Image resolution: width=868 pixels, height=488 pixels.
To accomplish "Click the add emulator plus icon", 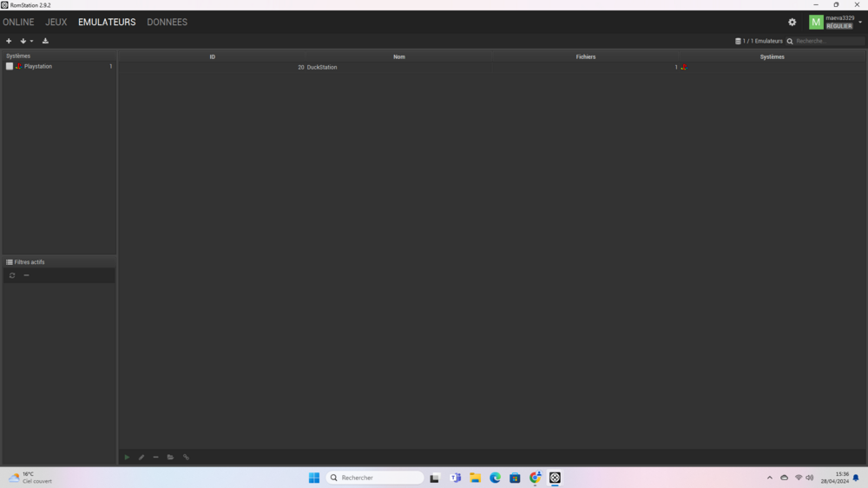I will (9, 41).
